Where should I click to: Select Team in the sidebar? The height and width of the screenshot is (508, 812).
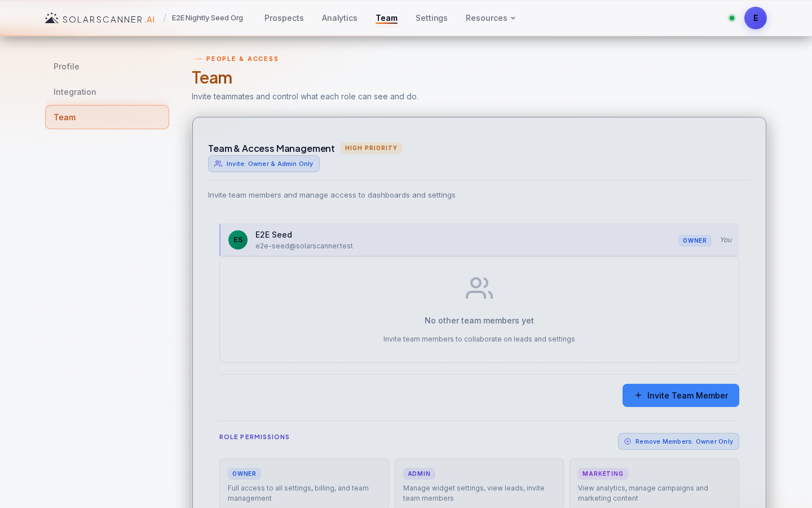[x=107, y=117]
